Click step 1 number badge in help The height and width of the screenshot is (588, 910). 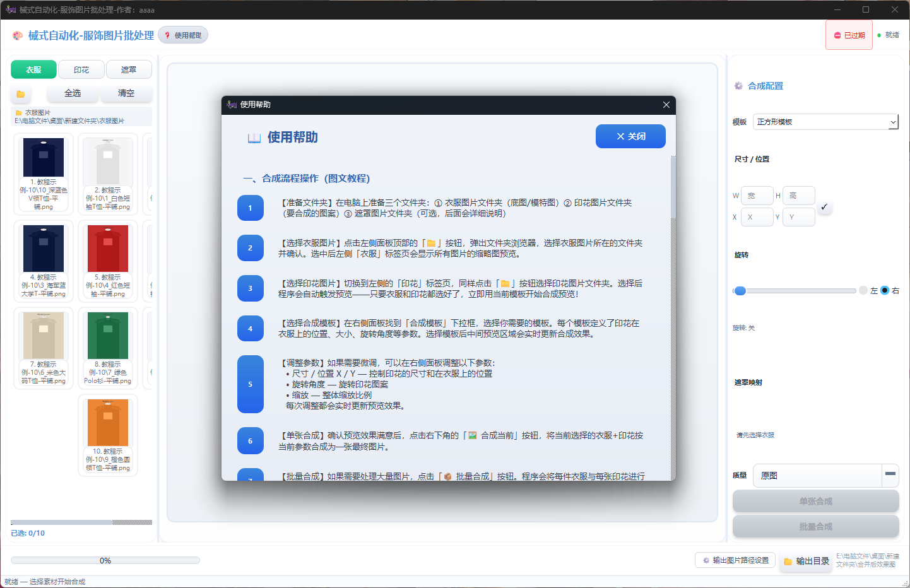click(x=251, y=208)
